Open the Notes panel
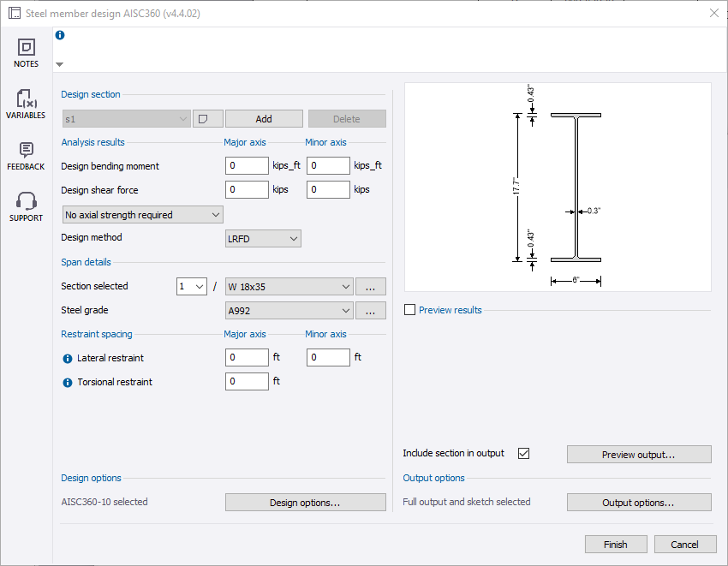 [x=26, y=53]
